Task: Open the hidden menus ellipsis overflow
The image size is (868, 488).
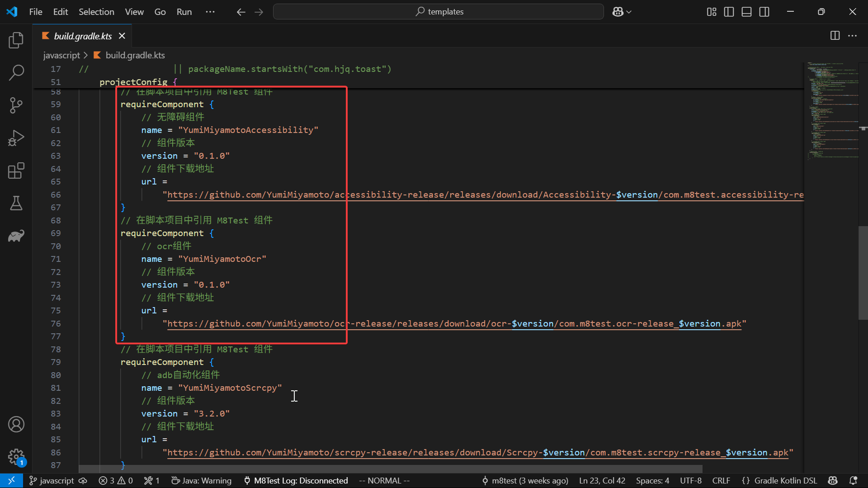Action: coord(210,12)
